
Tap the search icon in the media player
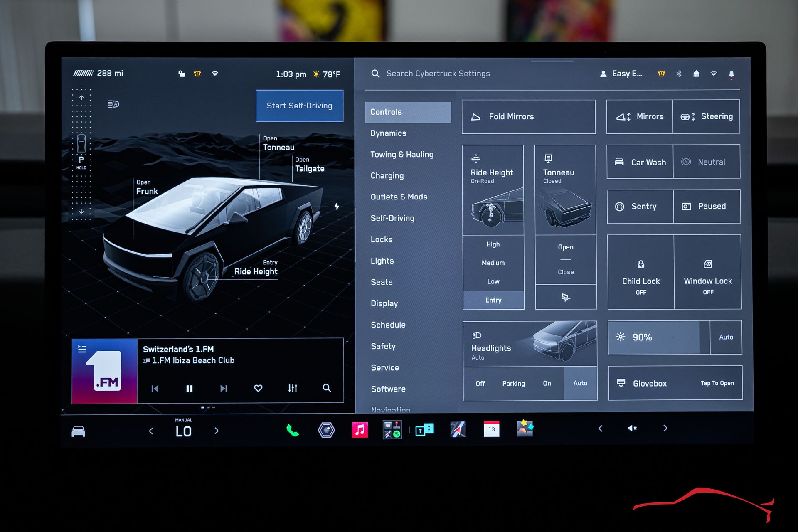click(x=327, y=388)
